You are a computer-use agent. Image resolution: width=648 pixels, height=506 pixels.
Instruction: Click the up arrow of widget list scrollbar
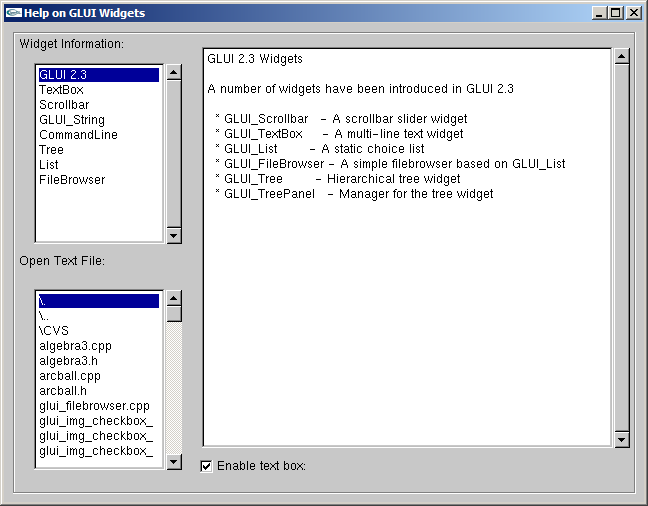point(174,72)
